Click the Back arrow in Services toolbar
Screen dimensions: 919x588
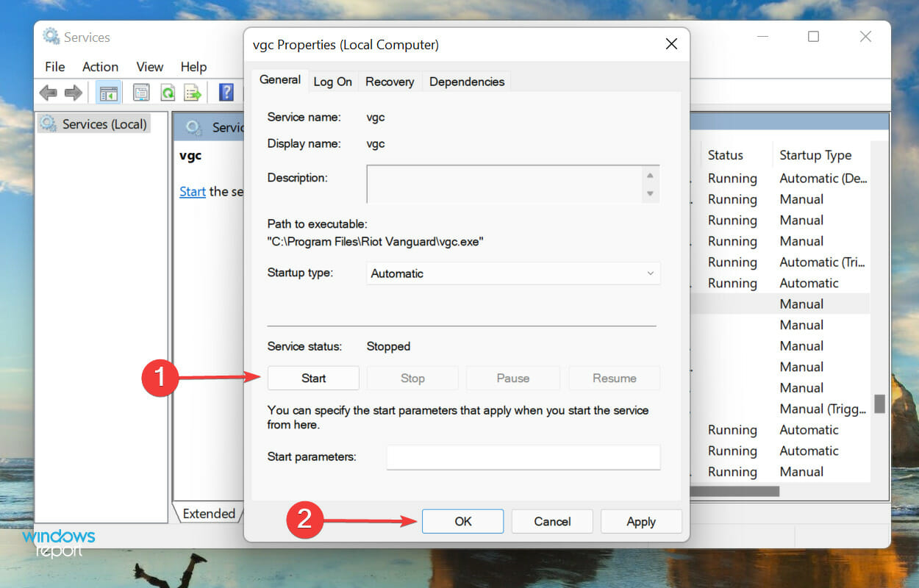coord(49,93)
